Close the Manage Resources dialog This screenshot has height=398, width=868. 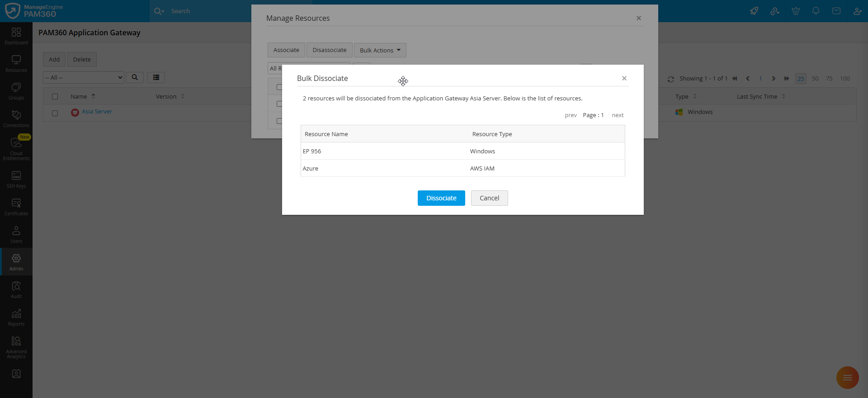(639, 18)
